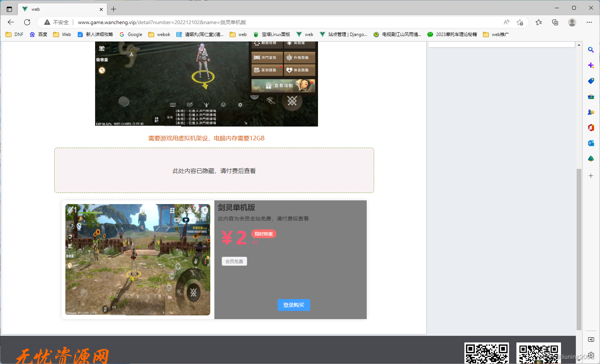Viewport: 600px width, 364px height.
Task: Click the 剑灵单机版 title text
Action: point(236,207)
